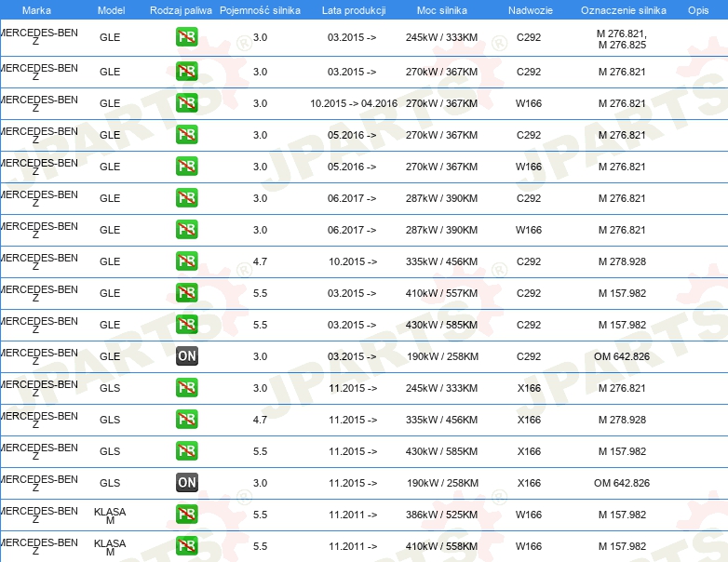Click the PB icon in the GLE 410kW / 557KM row
This screenshot has height=562, width=728.
pos(187,293)
